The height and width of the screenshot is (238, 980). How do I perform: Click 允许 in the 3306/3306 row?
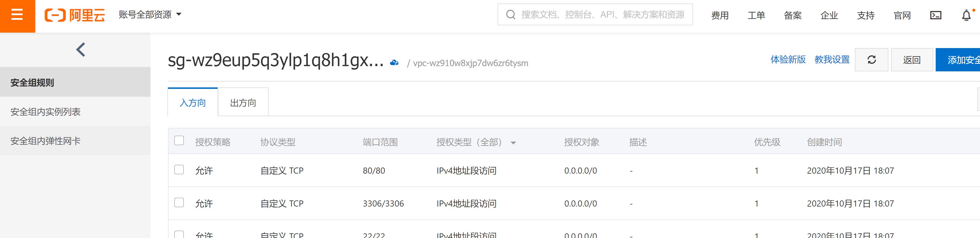pyautogui.click(x=204, y=204)
